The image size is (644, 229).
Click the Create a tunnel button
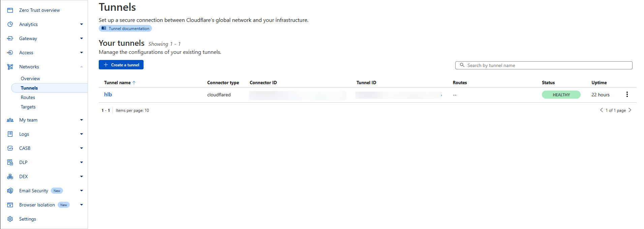[x=121, y=65]
